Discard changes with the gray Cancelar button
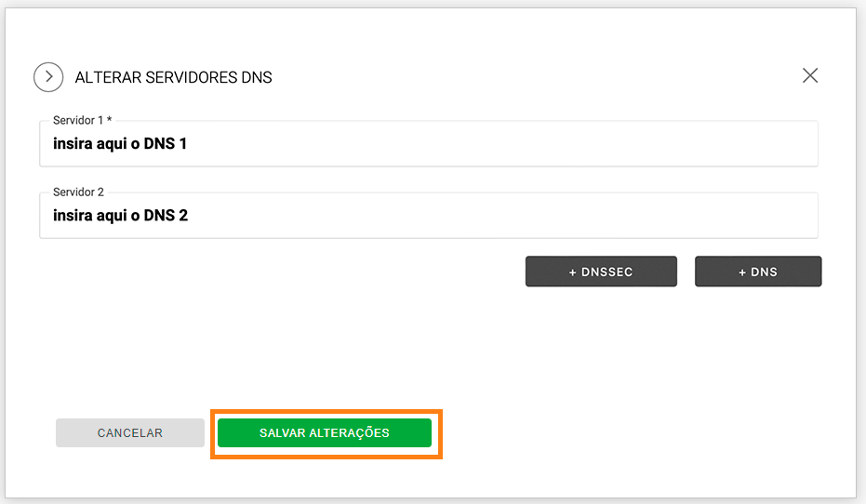The height and width of the screenshot is (504, 866). (x=130, y=433)
